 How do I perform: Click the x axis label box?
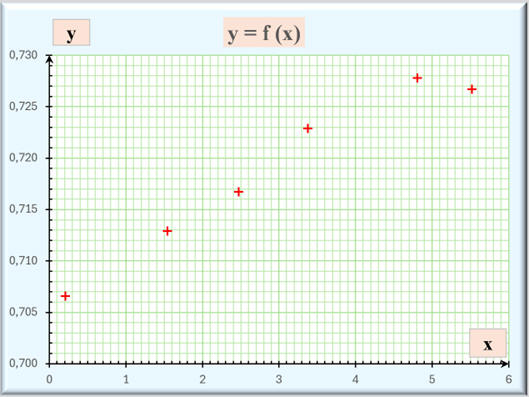coord(488,343)
